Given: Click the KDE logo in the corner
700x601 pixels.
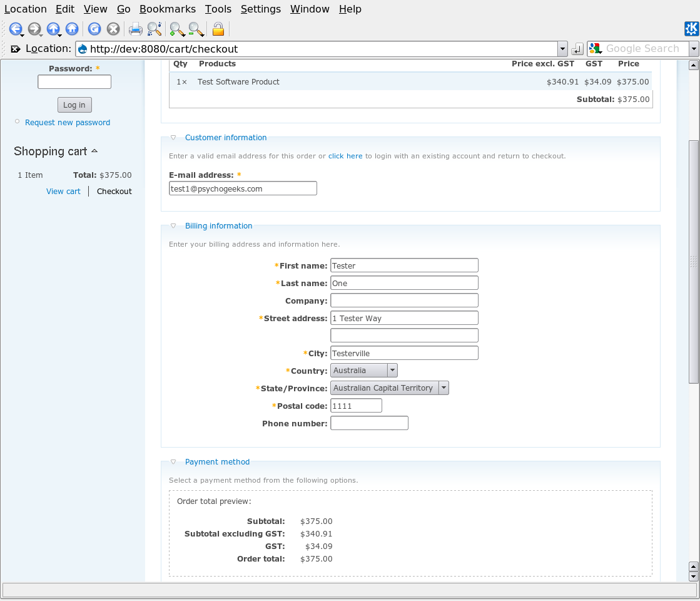Looking at the screenshot, I should (691, 29).
